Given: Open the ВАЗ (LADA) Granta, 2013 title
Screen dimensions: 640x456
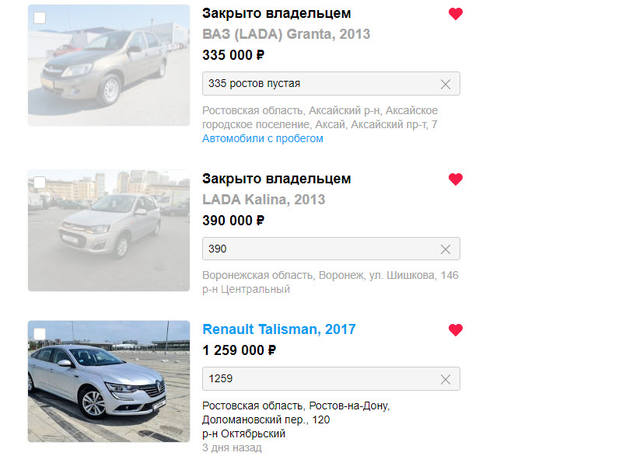Looking at the screenshot, I should 286,34.
